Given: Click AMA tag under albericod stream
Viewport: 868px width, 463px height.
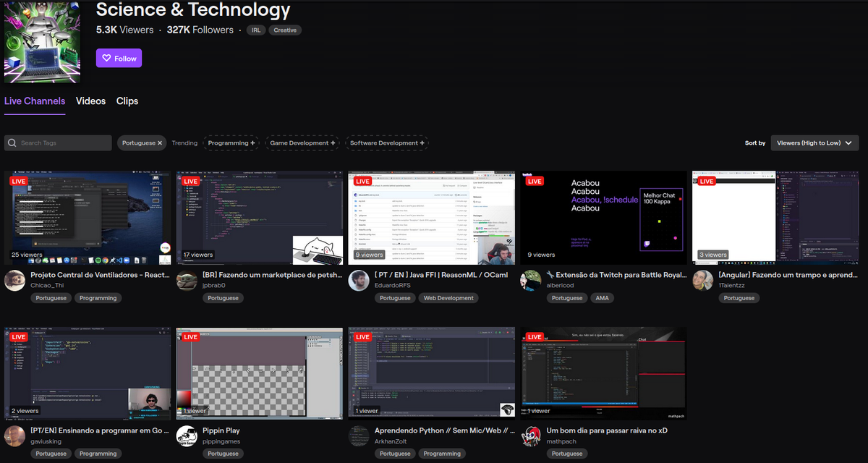Looking at the screenshot, I should (602, 298).
